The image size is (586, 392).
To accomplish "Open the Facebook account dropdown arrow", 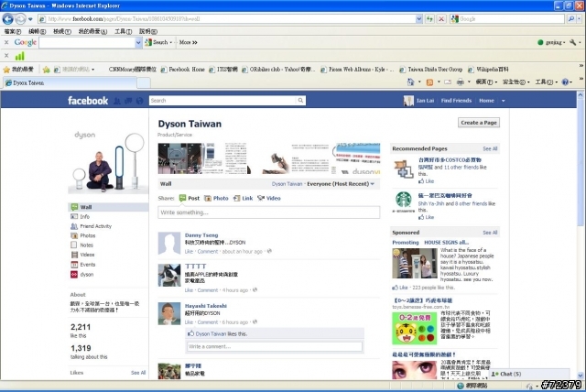I will [x=503, y=101].
